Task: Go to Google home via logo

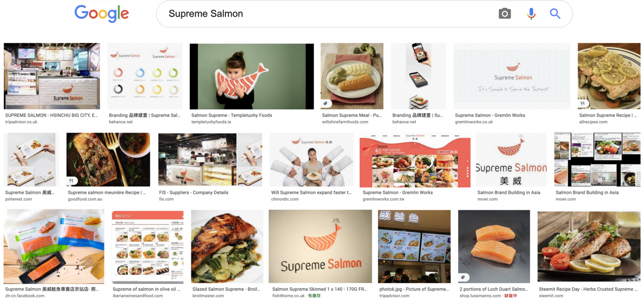Action: click(101, 14)
